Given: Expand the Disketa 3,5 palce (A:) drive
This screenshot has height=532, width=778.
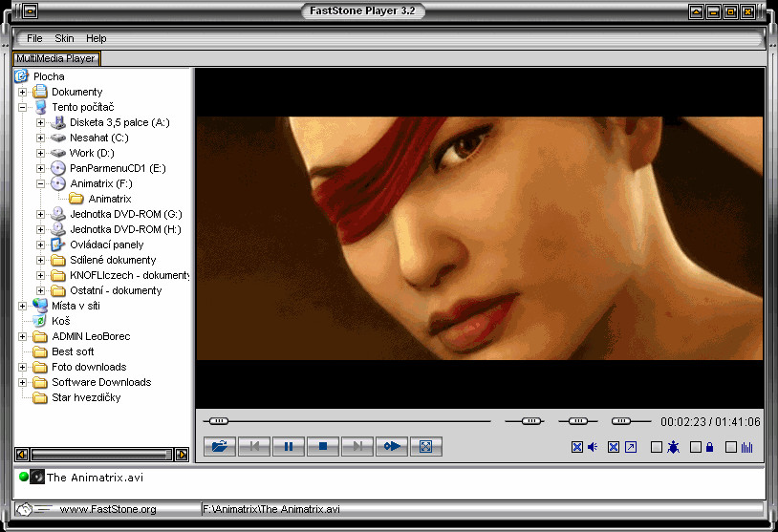Looking at the screenshot, I should coord(41,122).
